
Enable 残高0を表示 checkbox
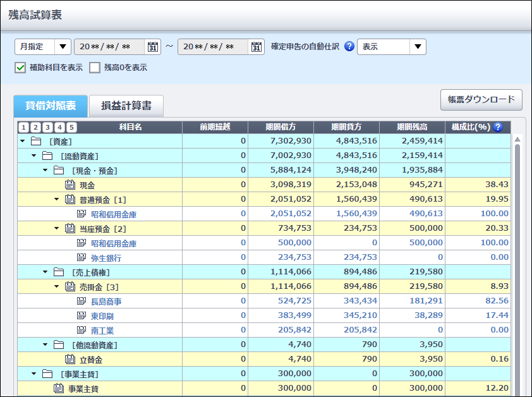coord(95,67)
